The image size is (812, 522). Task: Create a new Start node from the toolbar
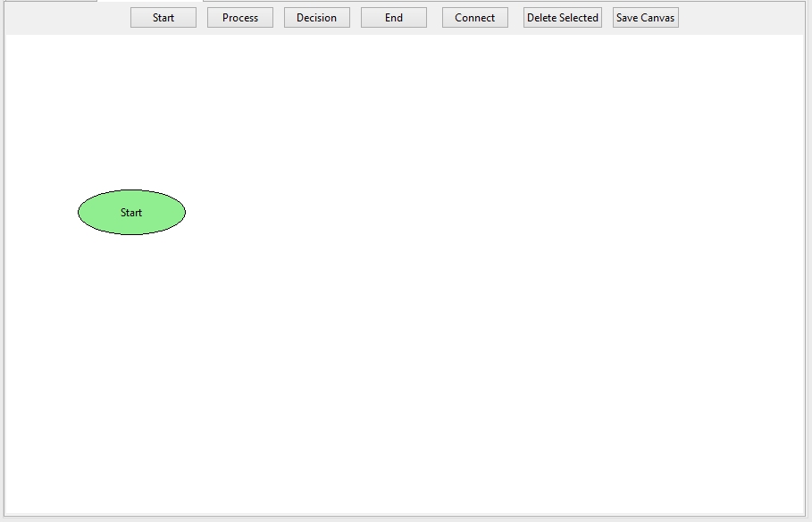point(163,18)
